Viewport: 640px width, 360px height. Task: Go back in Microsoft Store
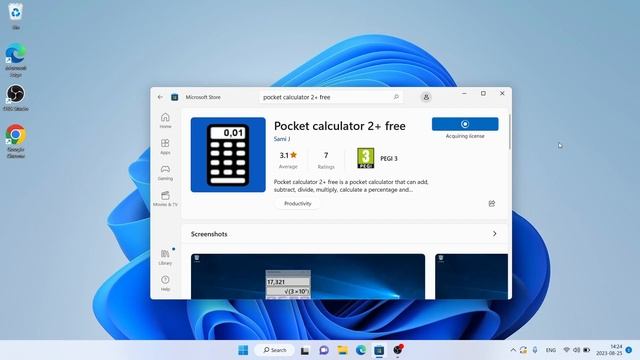coord(160,97)
